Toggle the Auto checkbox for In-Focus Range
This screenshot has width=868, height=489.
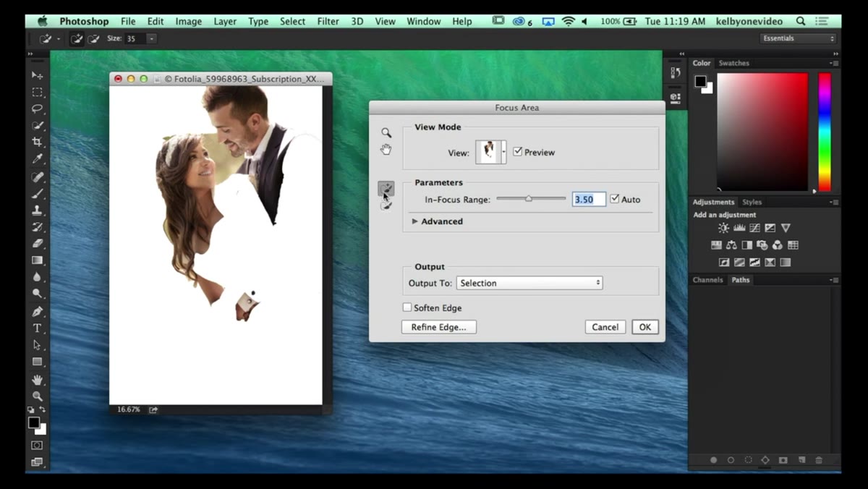pyautogui.click(x=615, y=199)
